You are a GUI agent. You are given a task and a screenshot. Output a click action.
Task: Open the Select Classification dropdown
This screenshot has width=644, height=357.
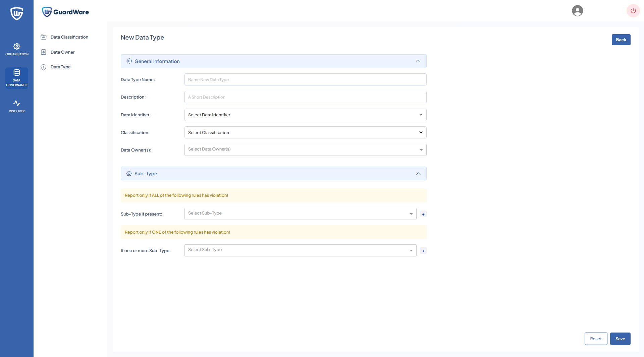tap(305, 133)
